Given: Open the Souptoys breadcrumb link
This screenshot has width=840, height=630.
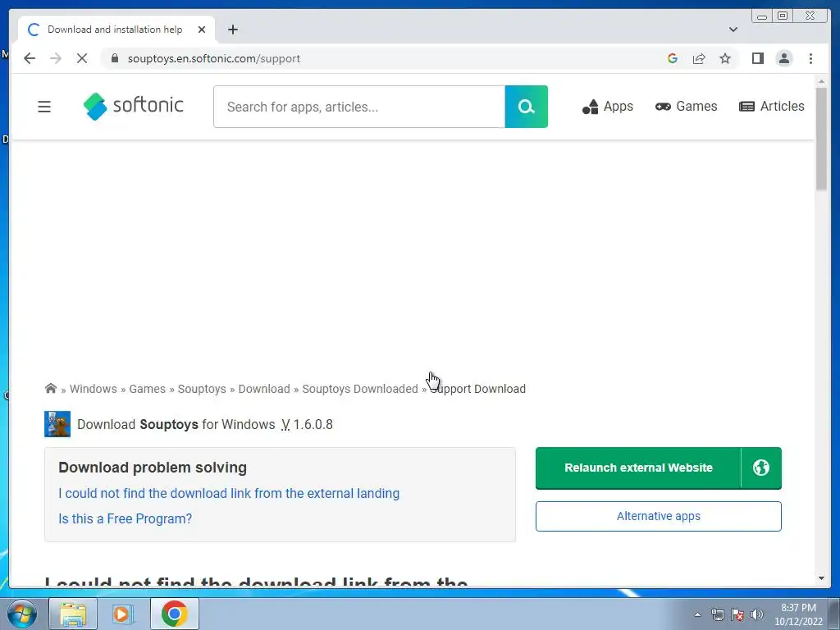Looking at the screenshot, I should 202,389.
